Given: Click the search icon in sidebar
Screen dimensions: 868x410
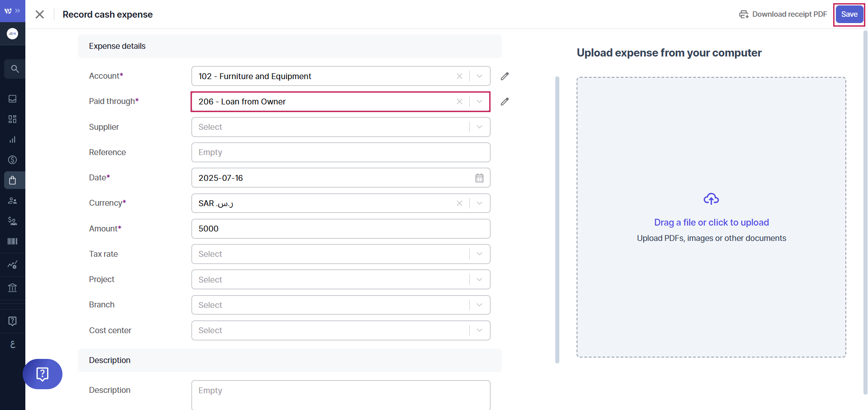Looking at the screenshot, I should pos(14,69).
